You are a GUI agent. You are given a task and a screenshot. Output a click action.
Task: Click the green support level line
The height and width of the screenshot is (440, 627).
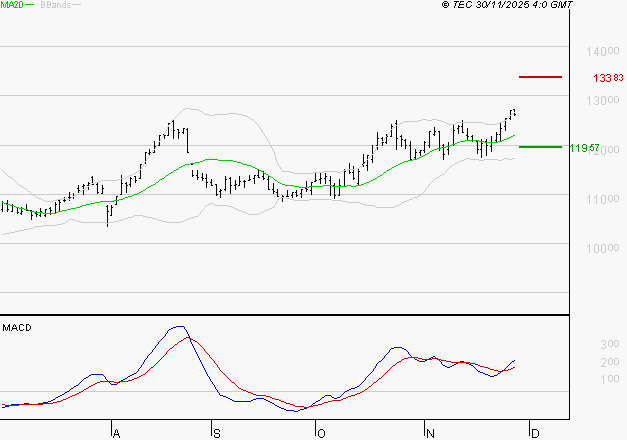540,147
